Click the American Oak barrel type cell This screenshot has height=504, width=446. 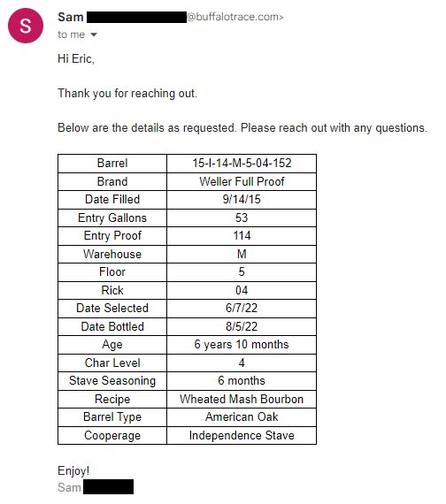[x=242, y=417]
